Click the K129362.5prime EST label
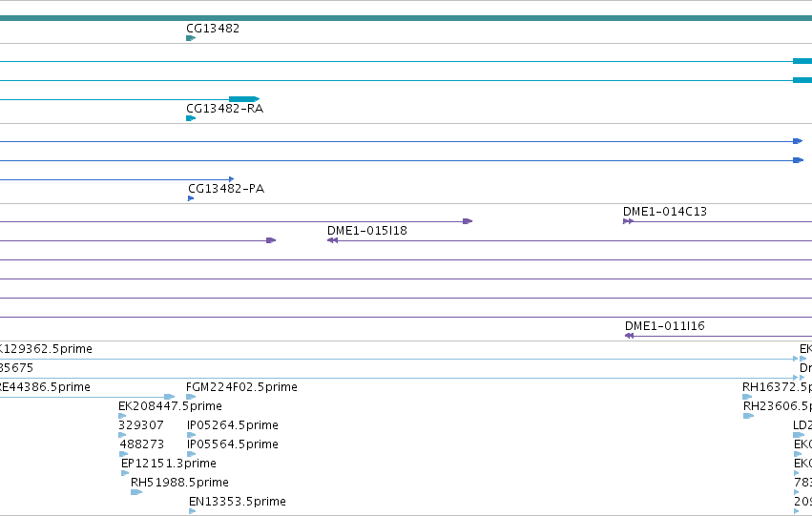The image size is (812, 516). (46, 349)
